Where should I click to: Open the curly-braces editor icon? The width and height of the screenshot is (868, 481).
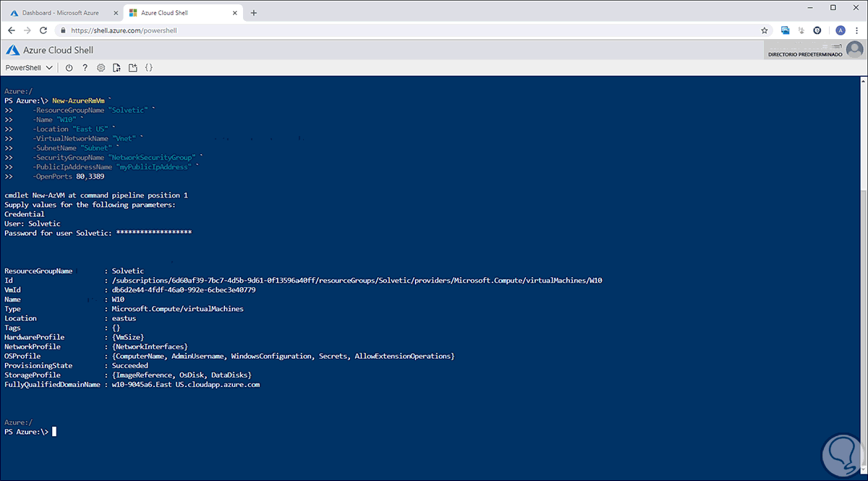pyautogui.click(x=148, y=68)
